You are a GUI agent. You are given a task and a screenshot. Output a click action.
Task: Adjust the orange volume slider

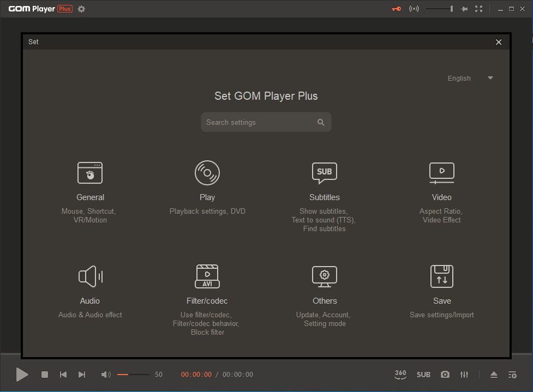[x=133, y=375]
